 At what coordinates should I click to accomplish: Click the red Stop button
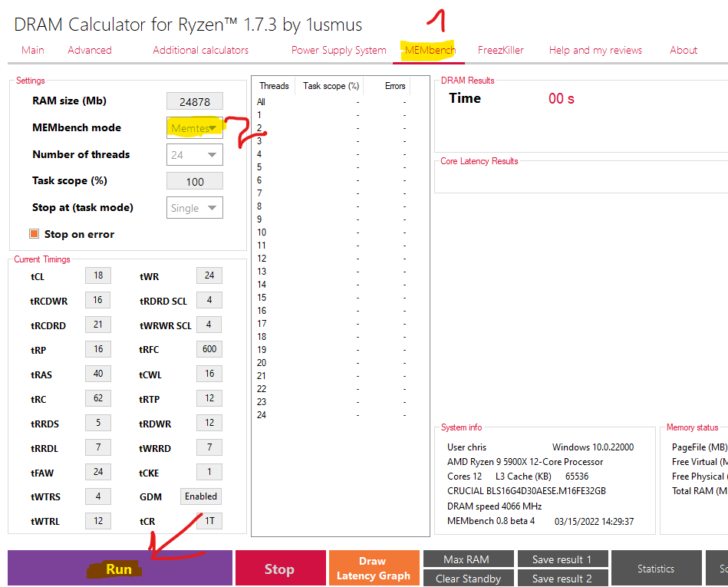281,568
